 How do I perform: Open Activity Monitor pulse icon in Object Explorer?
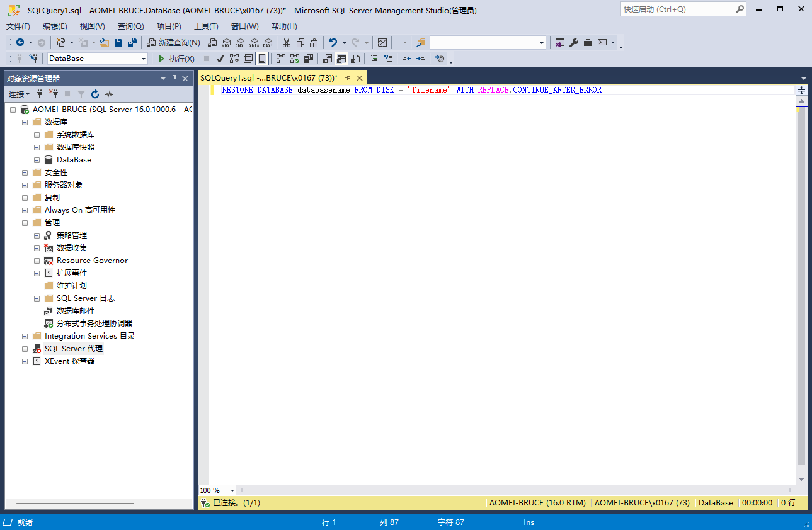pyautogui.click(x=110, y=94)
